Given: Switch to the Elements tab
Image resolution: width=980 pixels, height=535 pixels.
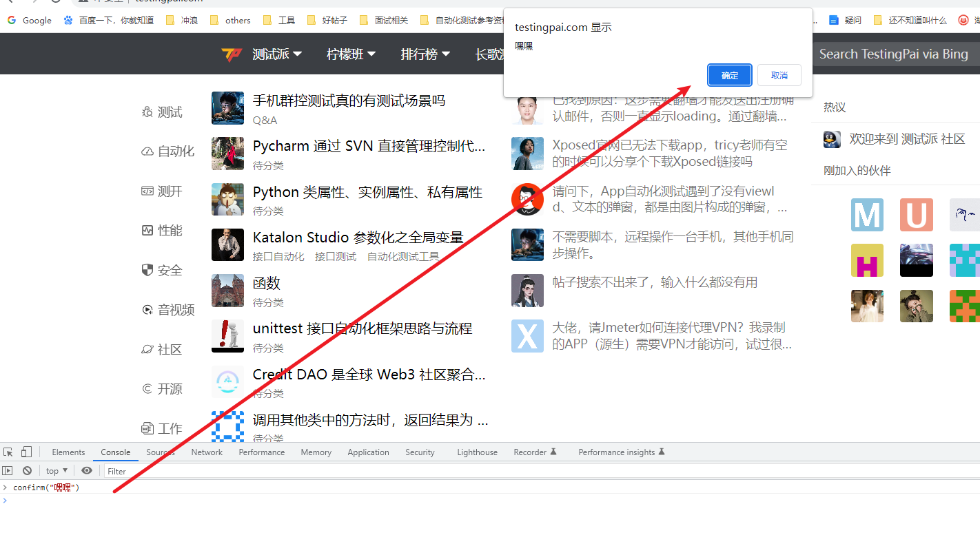Looking at the screenshot, I should [x=68, y=452].
